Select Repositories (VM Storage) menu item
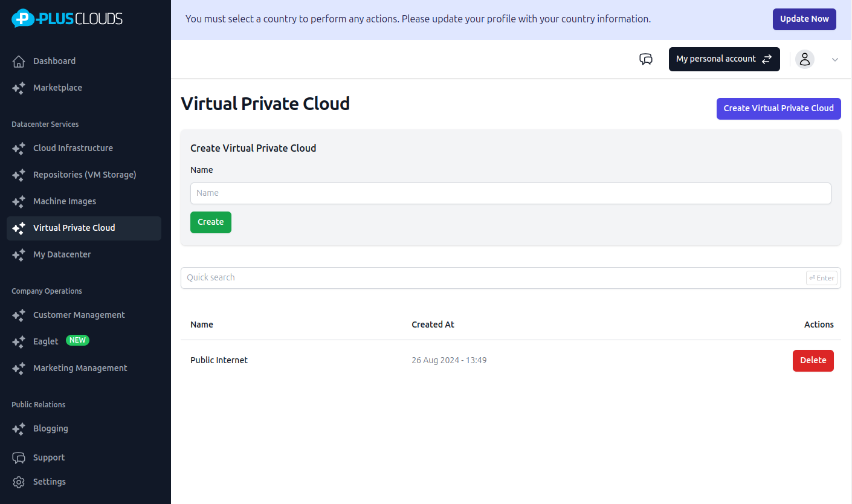Viewport: 852px width, 504px height. pos(85,175)
